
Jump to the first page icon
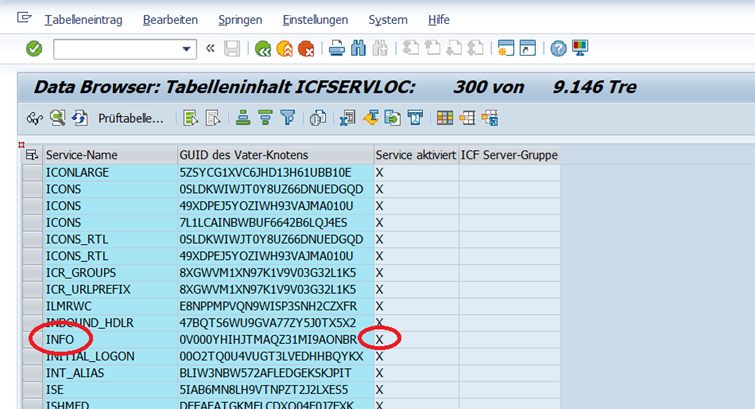tap(411, 49)
